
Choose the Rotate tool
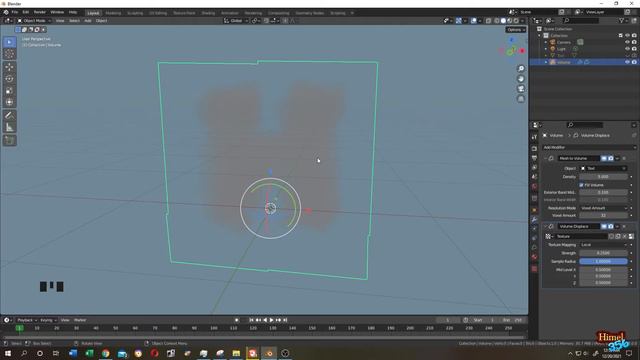point(9,79)
